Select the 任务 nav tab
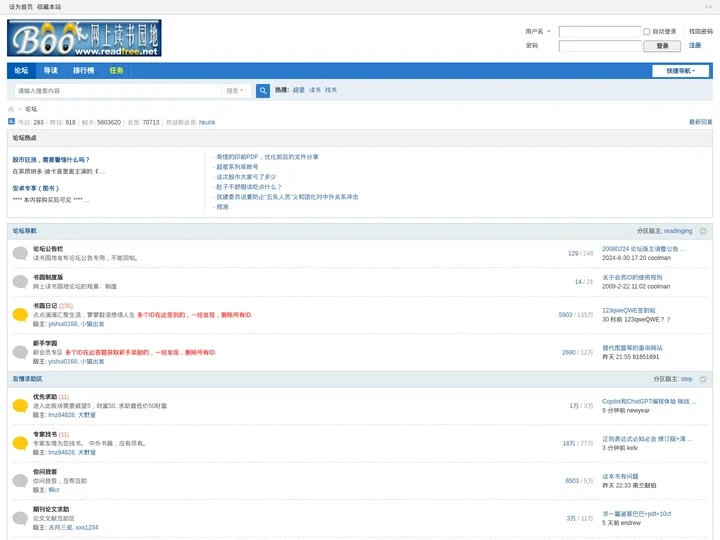720x540 pixels. click(x=116, y=70)
